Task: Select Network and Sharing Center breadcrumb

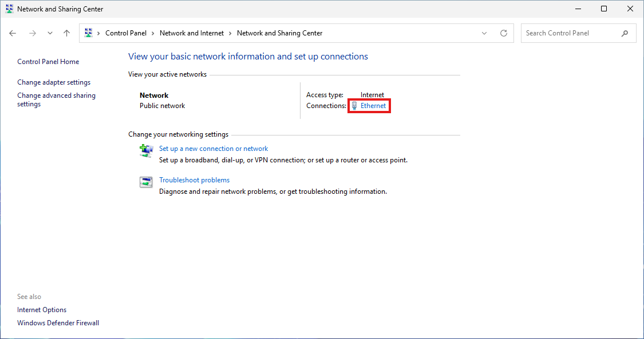Action: click(x=280, y=33)
